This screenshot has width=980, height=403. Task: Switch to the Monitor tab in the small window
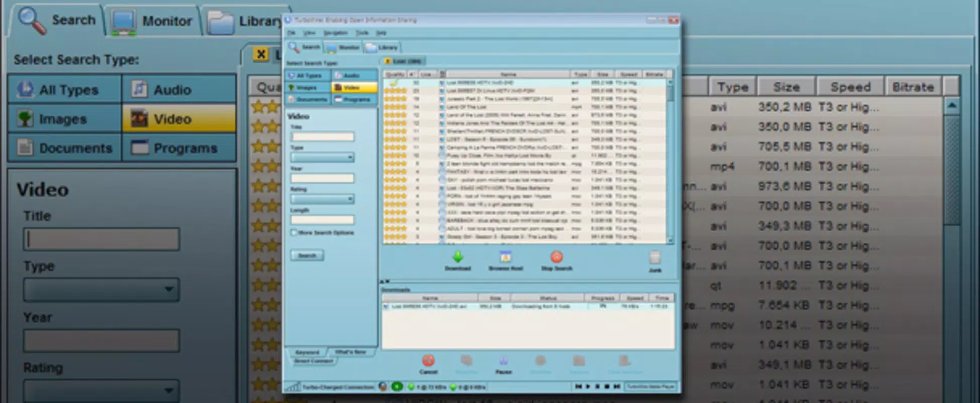pos(343,47)
